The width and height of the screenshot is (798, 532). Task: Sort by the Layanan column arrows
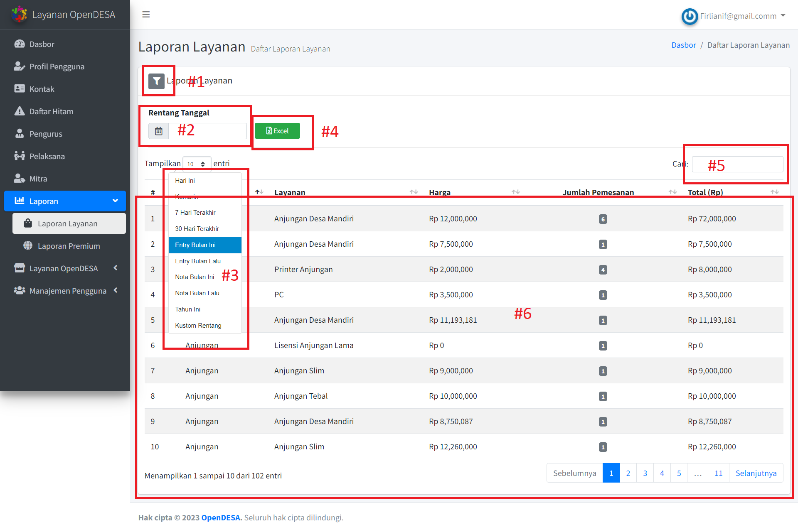point(414,192)
